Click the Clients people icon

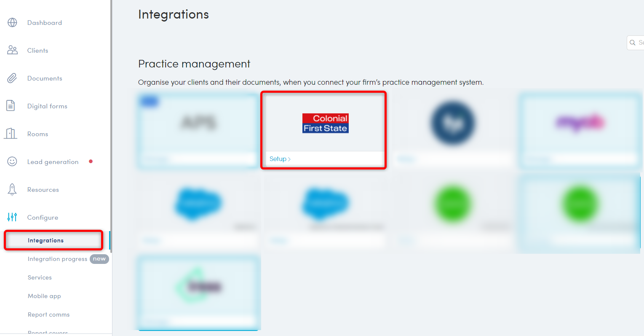(12, 51)
